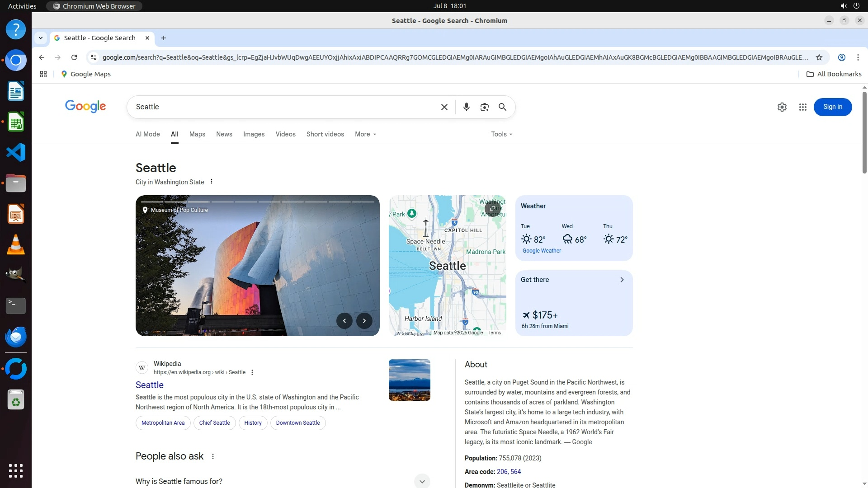This screenshot has width=868, height=488.
Task: Click the blue Sign in button
Action: tap(832, 107)
